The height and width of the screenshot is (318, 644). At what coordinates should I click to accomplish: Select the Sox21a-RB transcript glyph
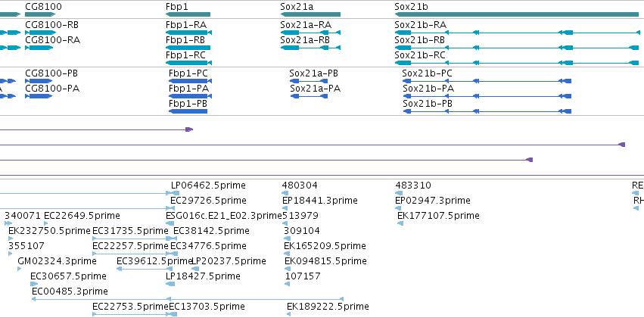310,48
